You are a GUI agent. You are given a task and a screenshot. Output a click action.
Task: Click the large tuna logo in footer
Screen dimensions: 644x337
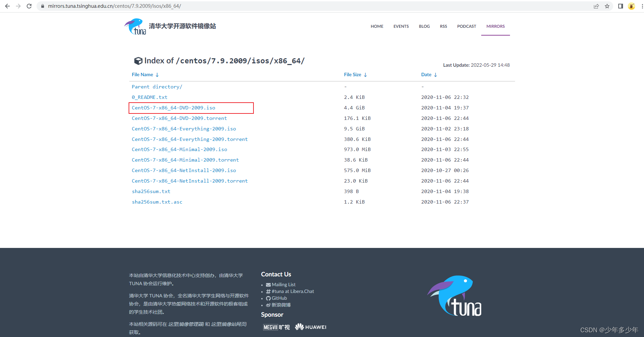[x=454, y=296]
